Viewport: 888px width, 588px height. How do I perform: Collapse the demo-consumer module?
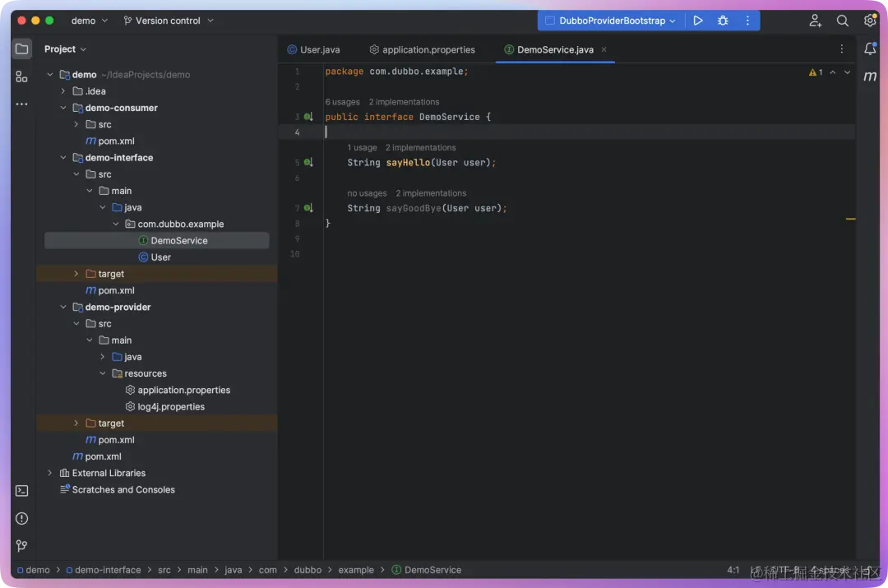(x=62, y=108)
